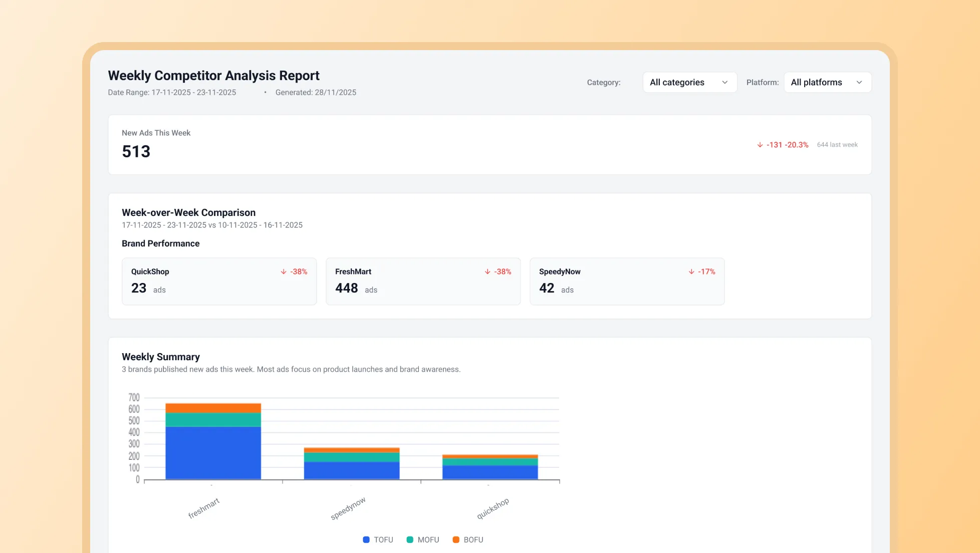Click the chevron in the Platform selector
Viewport: 980px width, 553px height.
pos(859,82)
